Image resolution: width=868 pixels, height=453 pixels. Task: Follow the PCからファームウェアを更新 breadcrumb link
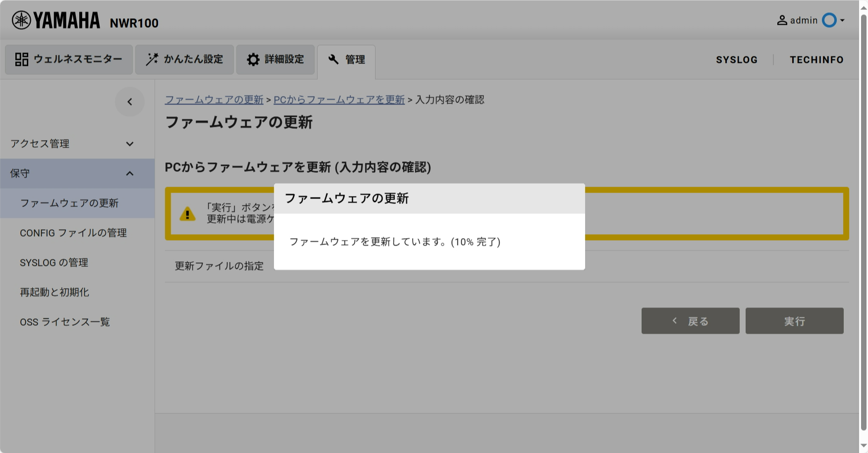click(339, 100)
